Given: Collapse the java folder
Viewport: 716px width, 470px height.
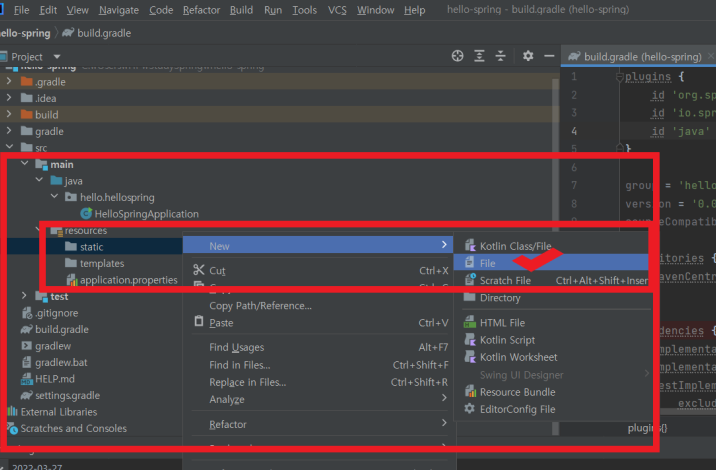Looking at the screenshot, I should click(39, 180).
